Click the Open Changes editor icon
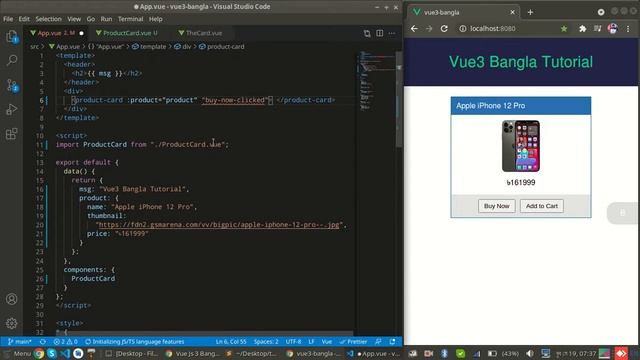Image resolution: width=640 pixels, height=360 pixels. pos(367,33)
